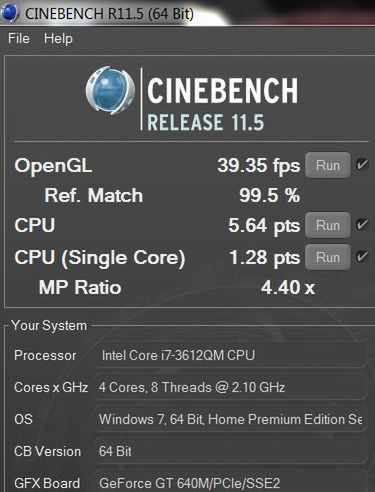The width and height of the screenshot is (375, 492).
Task: Click the 39.35 fps OpenGL score
Action: pos(259,166)
